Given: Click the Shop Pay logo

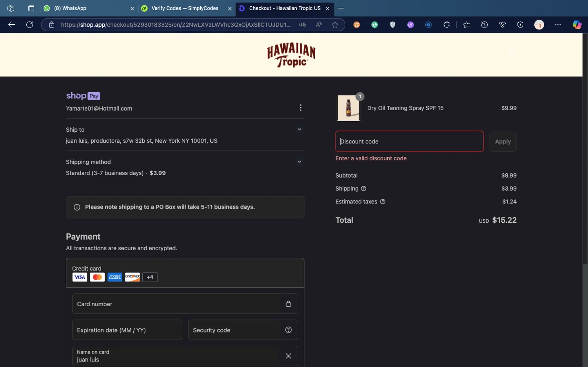Looking at the screenshot, I should 83,96.
